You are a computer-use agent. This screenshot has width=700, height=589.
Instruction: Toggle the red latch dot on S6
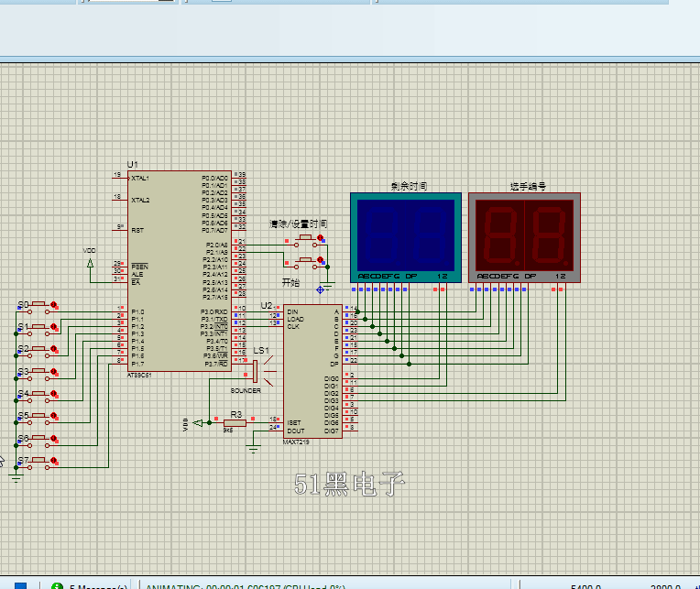(53, 438)
